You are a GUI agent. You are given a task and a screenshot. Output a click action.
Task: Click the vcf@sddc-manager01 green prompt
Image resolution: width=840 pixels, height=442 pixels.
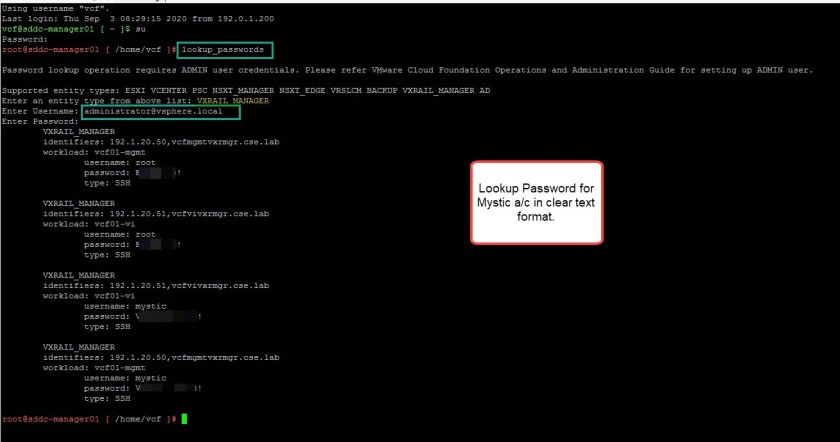48,29
